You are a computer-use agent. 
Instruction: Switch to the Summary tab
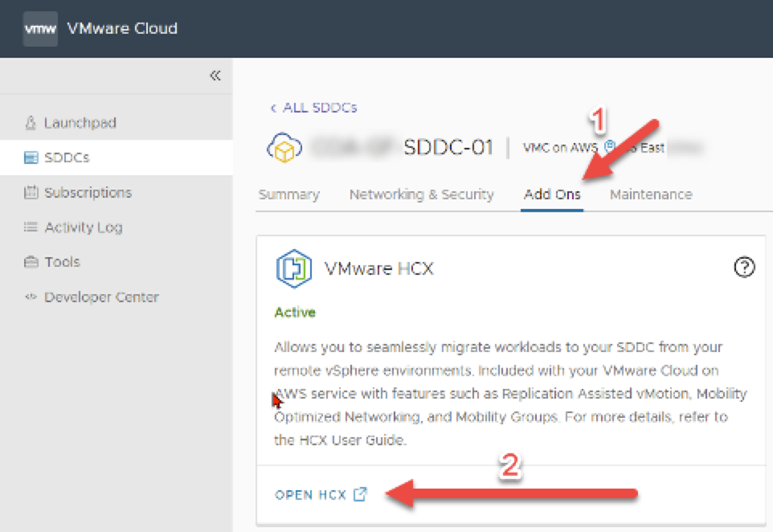289,194
